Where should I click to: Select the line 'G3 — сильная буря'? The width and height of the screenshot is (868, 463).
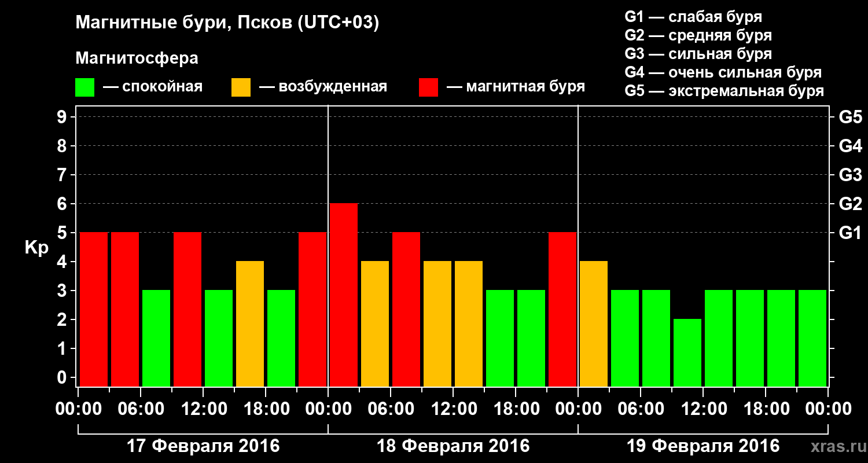coord(698,54)
